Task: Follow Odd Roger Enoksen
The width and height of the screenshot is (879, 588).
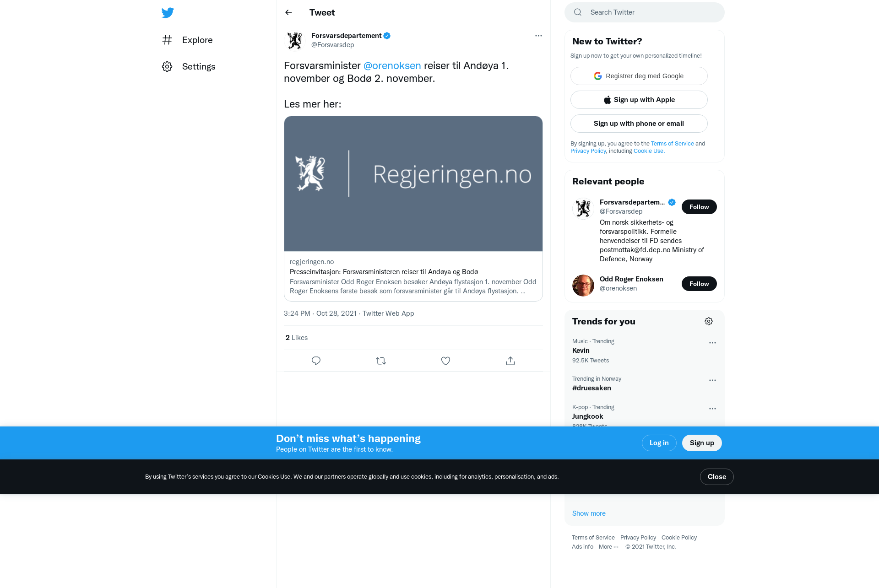Action: point(699,284)
